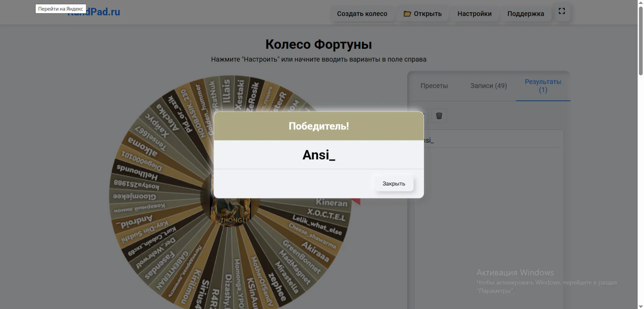Screen dimensions: 644x309
Task: Click the X.O.C.T.E.L wheel segment
Action: 326,214
